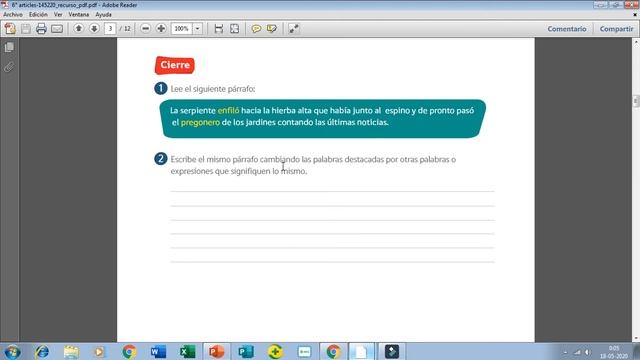Show page thumbnails panel icon
This screenshot has height=360, width=640.
9,47
